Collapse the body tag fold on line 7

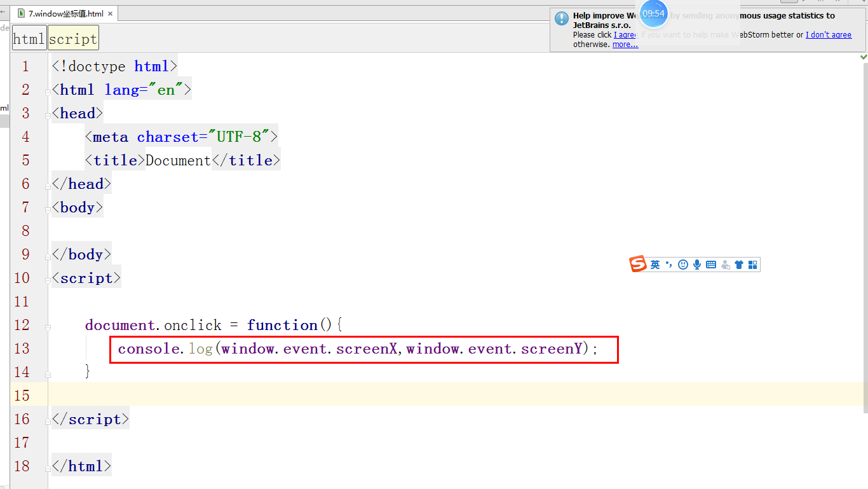click(48, 209)
